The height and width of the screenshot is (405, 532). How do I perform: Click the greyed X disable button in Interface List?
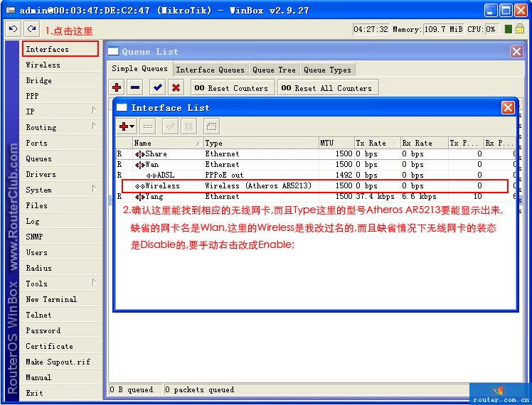(x=188, y=126)
